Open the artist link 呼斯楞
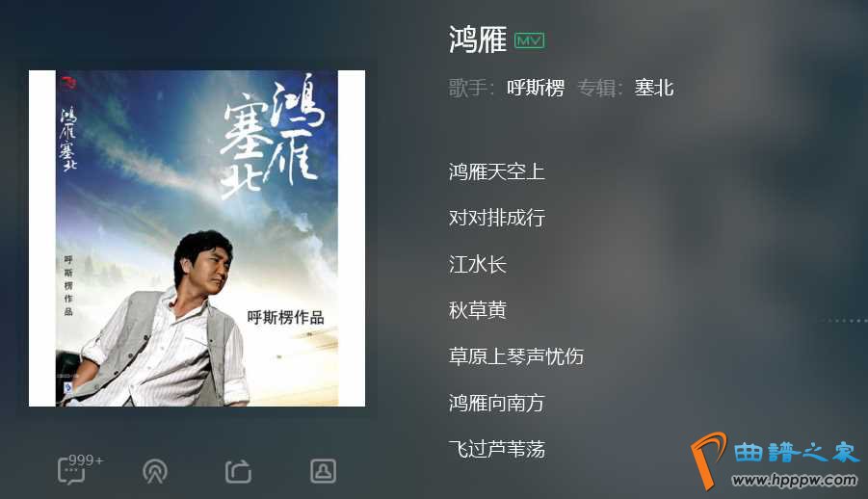This screenshot has height=499, width=868. tap(536, 88)
